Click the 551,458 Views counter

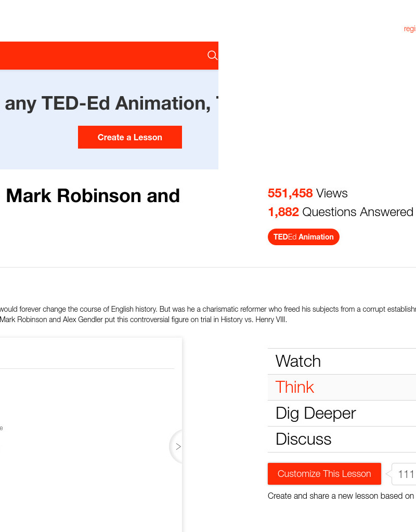coord(307,193)
